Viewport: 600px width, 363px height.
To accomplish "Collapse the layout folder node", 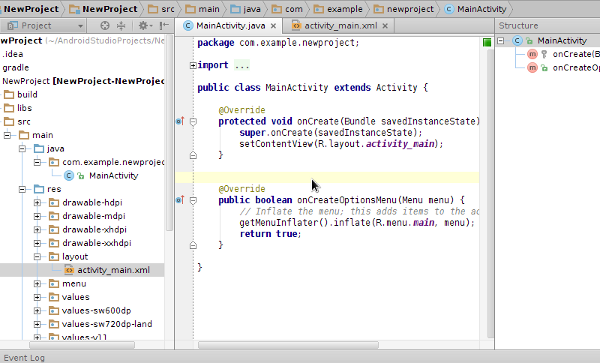I will 38,257.
